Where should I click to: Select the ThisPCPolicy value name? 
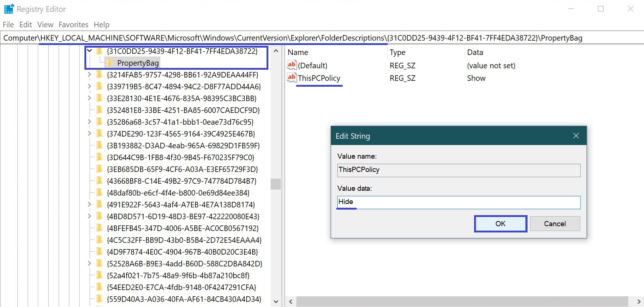pos(319,78)
